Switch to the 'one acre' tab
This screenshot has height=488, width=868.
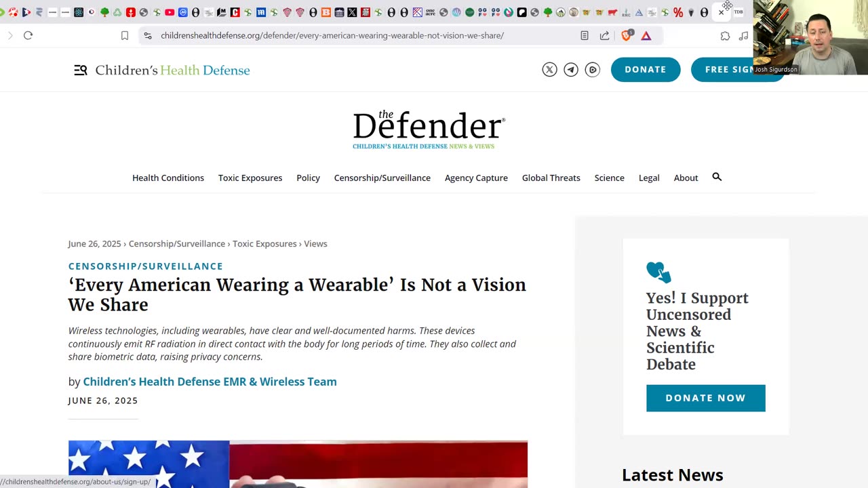(x=430, y=12)
